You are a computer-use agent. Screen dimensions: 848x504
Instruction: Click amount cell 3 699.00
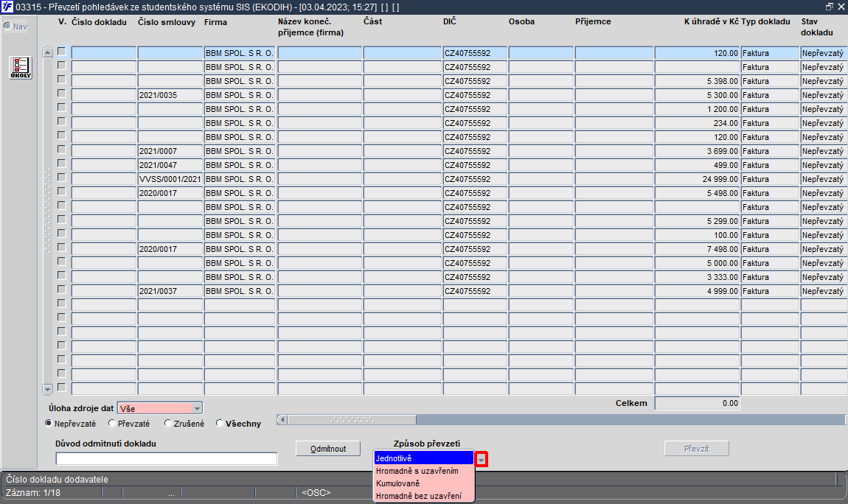[697, 151]
